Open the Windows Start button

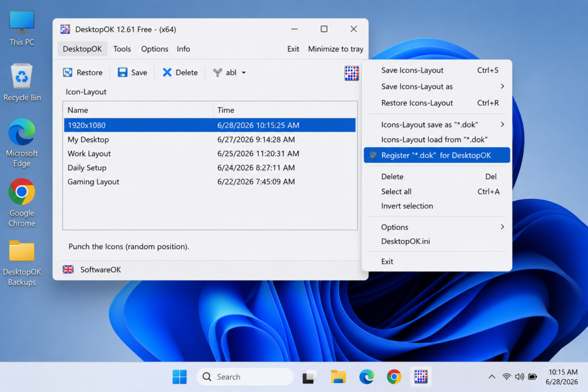click(180, 377)
